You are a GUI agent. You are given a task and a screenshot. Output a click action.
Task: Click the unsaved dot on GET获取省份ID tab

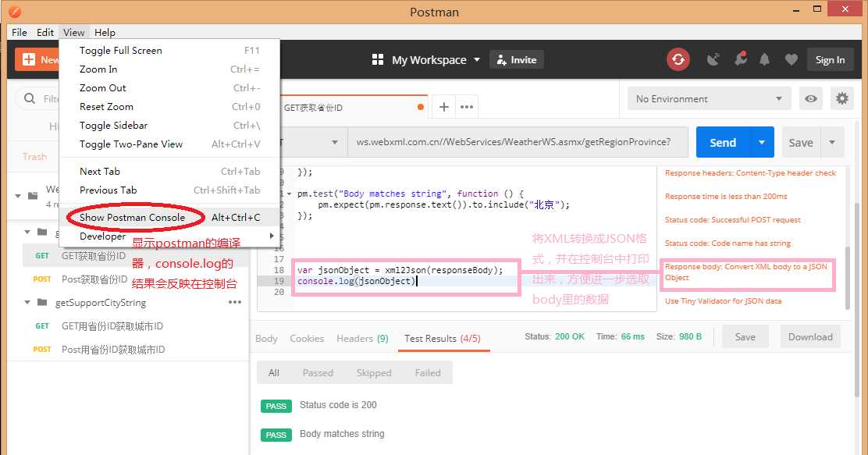pyautogui.click(x=421, y=107)
